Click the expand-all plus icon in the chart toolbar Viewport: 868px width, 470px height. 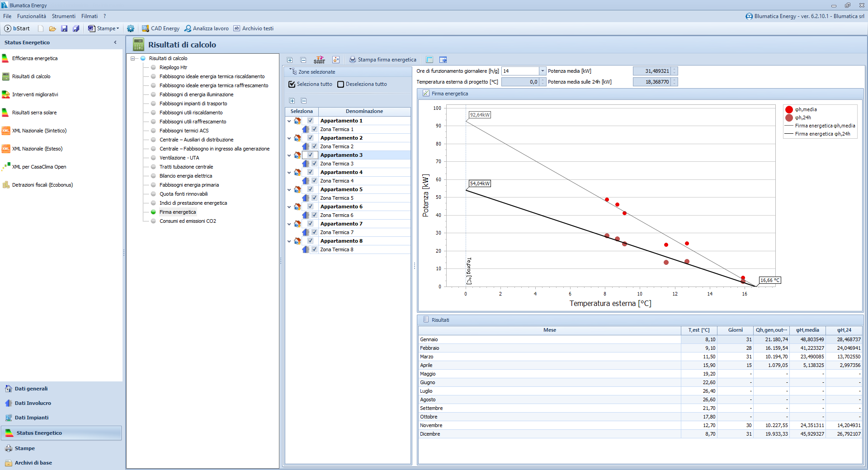click(290, 60)
